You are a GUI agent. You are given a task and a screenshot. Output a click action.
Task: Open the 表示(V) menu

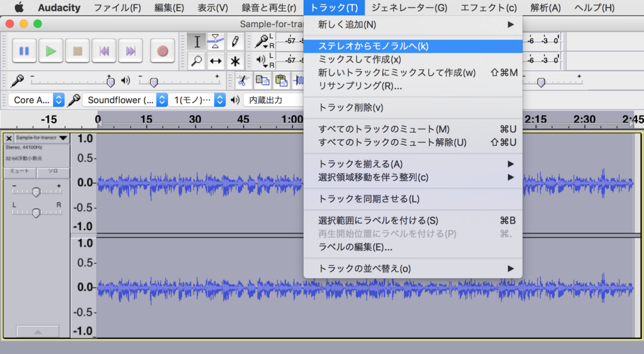tap(213, 8)
